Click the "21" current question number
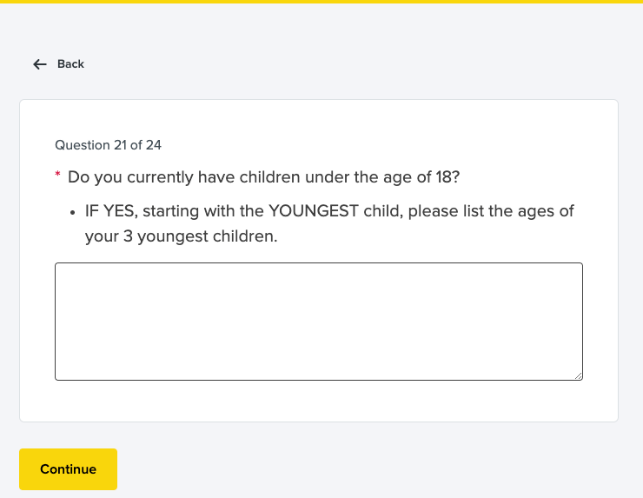The width and height of the screenshot is (643, 498). click(120, 145)
